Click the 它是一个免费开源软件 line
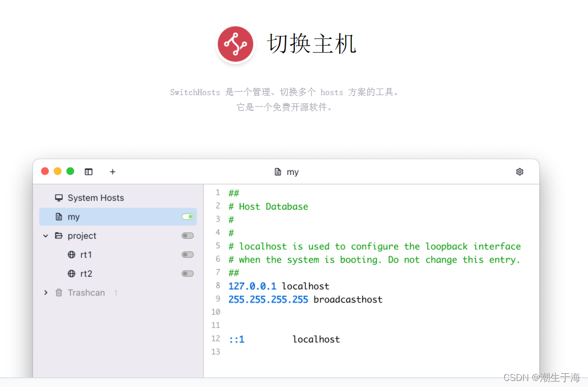This screenshot has height=387, width=588. [x=285, y=108]
